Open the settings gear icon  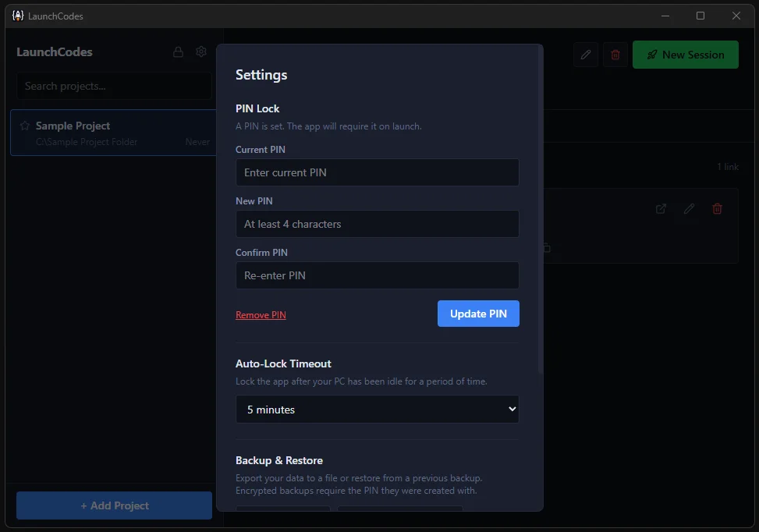point(200,51)
